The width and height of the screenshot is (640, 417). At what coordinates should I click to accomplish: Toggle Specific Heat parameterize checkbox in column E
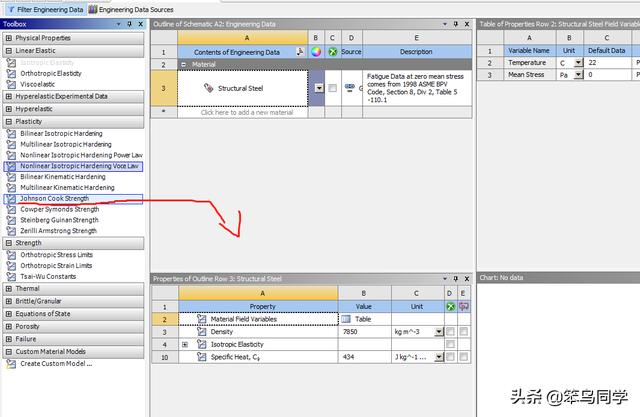(463, 357)
